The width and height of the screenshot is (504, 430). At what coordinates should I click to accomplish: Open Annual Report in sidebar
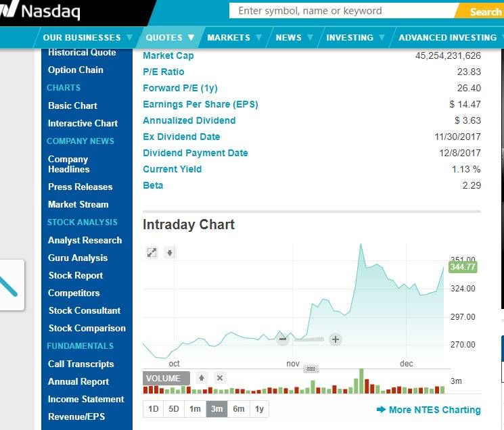pos(78,381)
